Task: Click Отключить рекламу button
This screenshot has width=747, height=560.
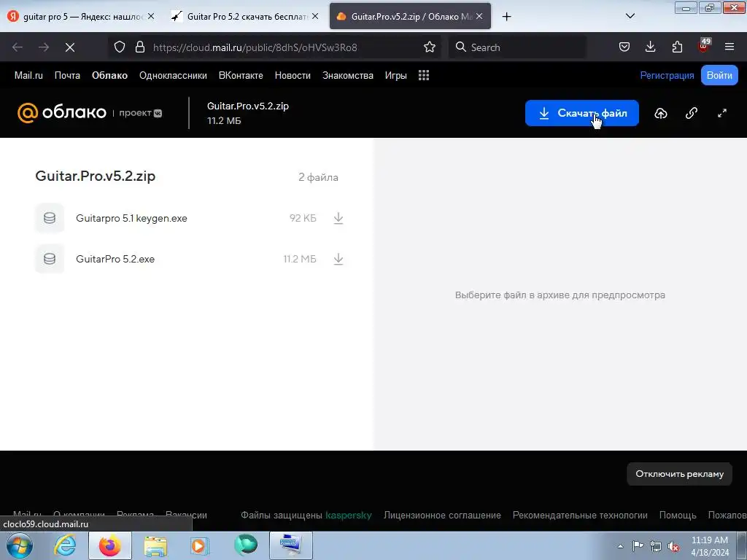Action: (679, 474)
